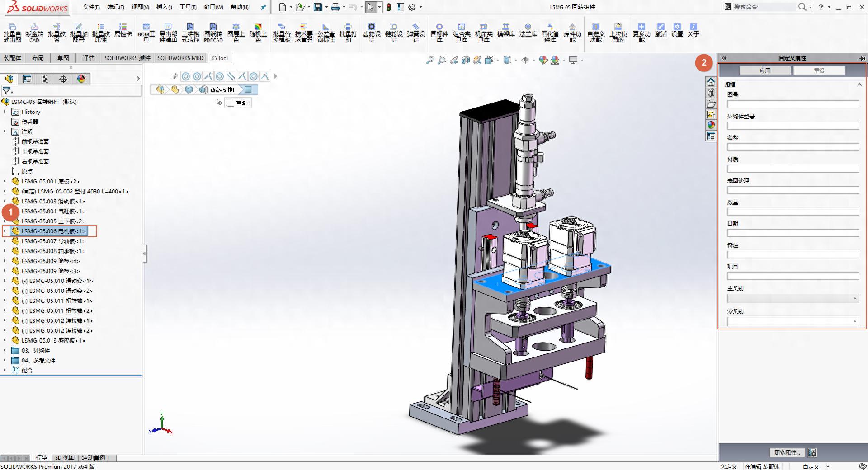The image size is (868, 470).
Task: Click the 图号 input field
Action: [793, 104]
